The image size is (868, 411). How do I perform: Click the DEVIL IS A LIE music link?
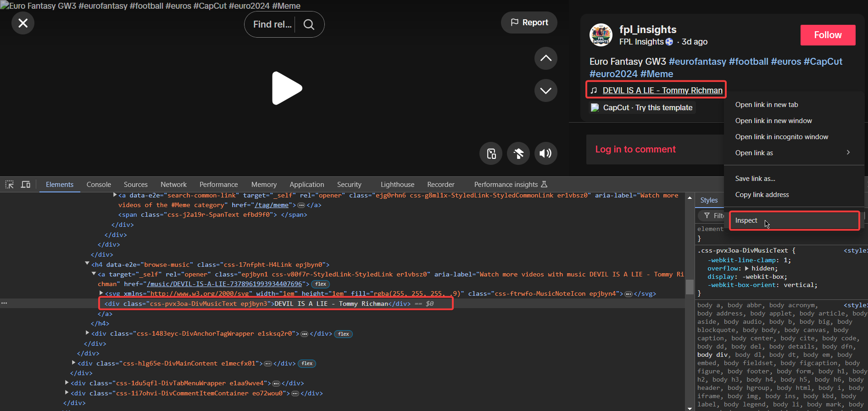pos(662,90)
